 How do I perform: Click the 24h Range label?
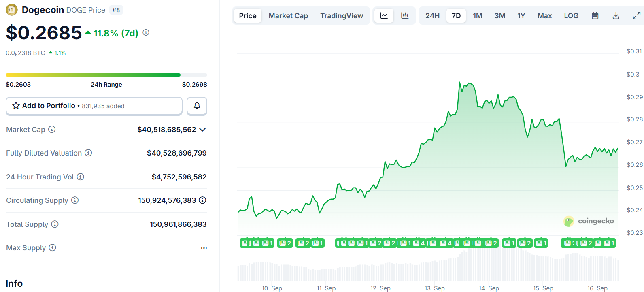pyautogui.click(x=106, y=84)
